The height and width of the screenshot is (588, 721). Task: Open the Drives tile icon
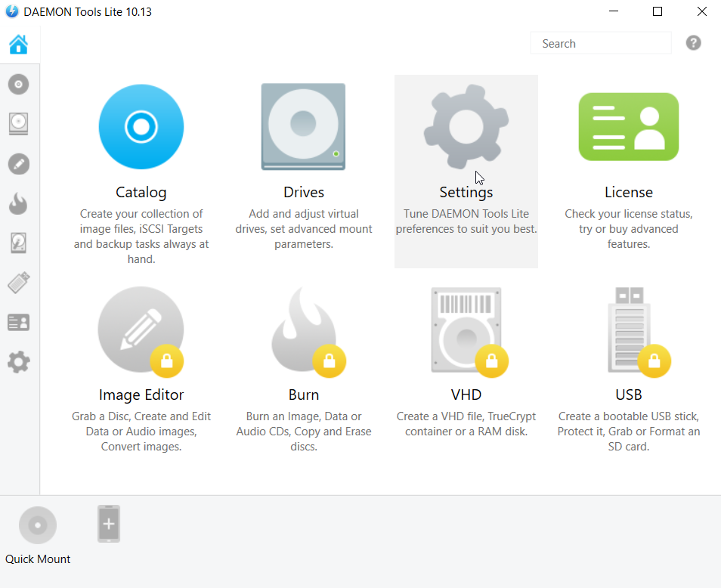[304, 127]
